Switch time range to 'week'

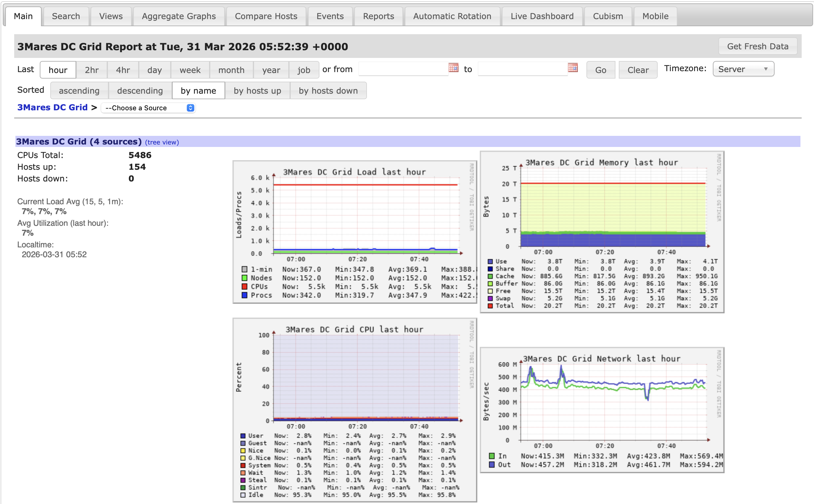(x=190, y=70)
